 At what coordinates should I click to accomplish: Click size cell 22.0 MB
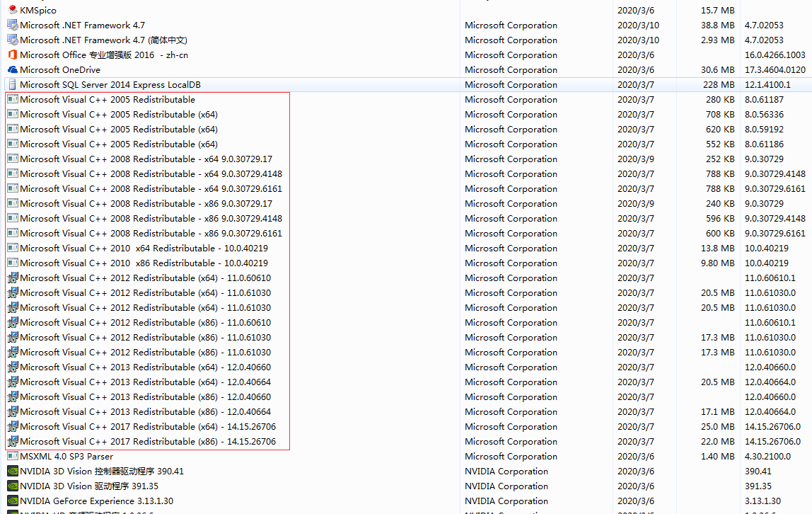point(717,442)
